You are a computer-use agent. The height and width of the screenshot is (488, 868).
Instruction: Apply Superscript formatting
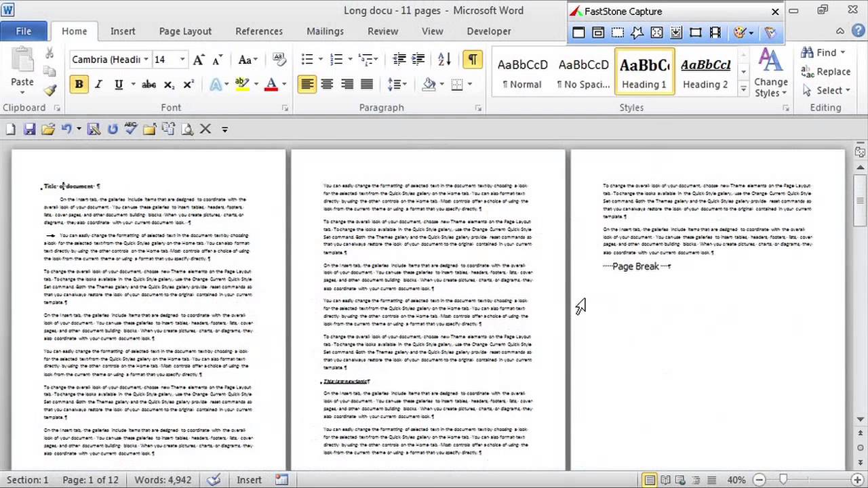189,85
